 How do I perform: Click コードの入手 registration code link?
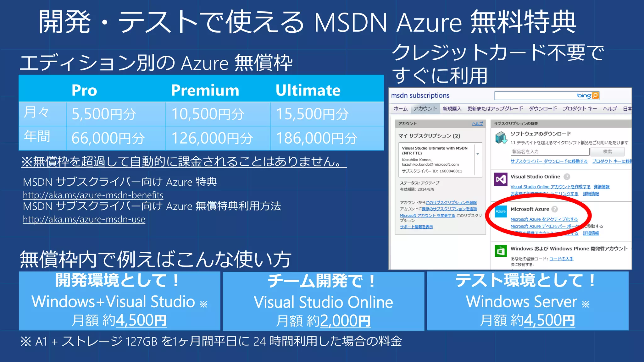(561, 259)
